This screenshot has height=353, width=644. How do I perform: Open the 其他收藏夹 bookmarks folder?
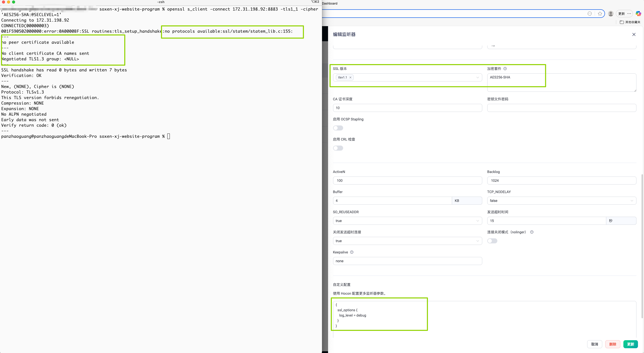coord(630,22)
